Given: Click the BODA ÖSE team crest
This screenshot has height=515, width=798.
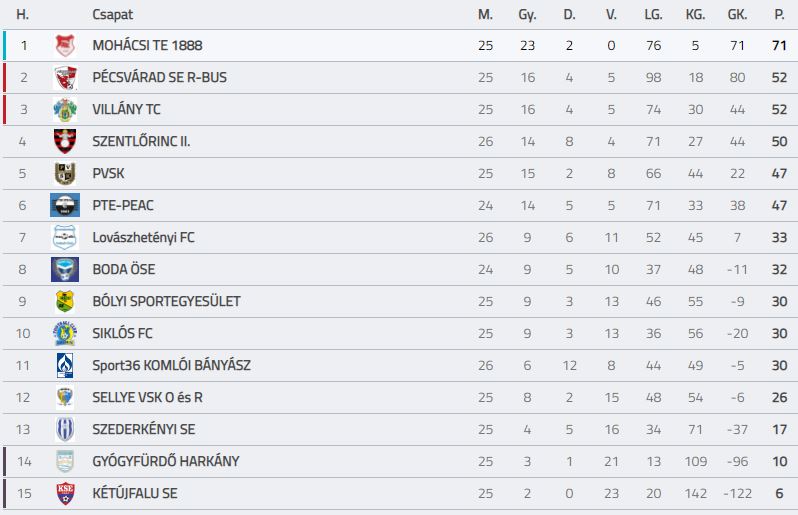Looking at the screenshot, I should coord(65,269).
